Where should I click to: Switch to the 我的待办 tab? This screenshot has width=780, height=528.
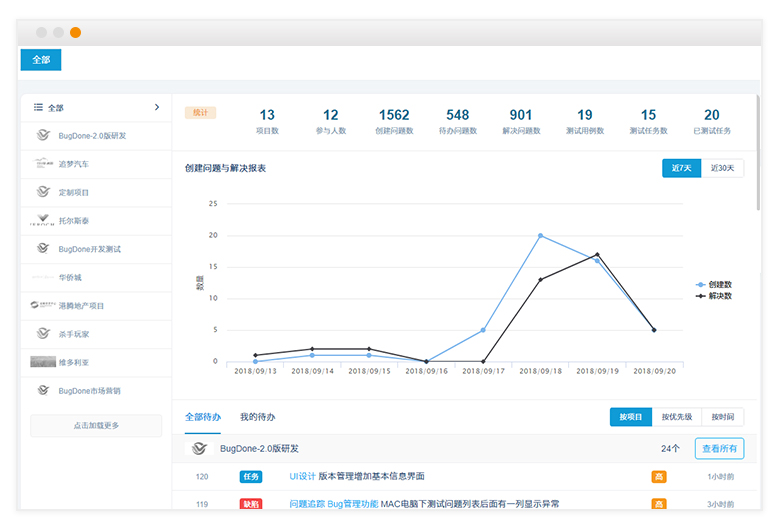click(257, 417)
